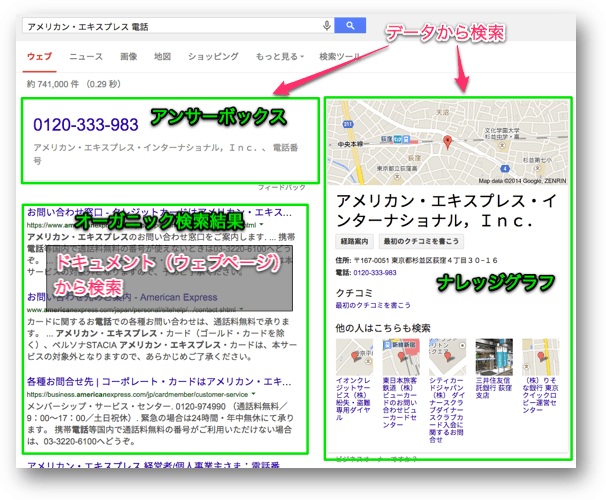The image size is (606, 500).
Task: Click the 中央本線 label on map
Action: [x=351, y=144]
